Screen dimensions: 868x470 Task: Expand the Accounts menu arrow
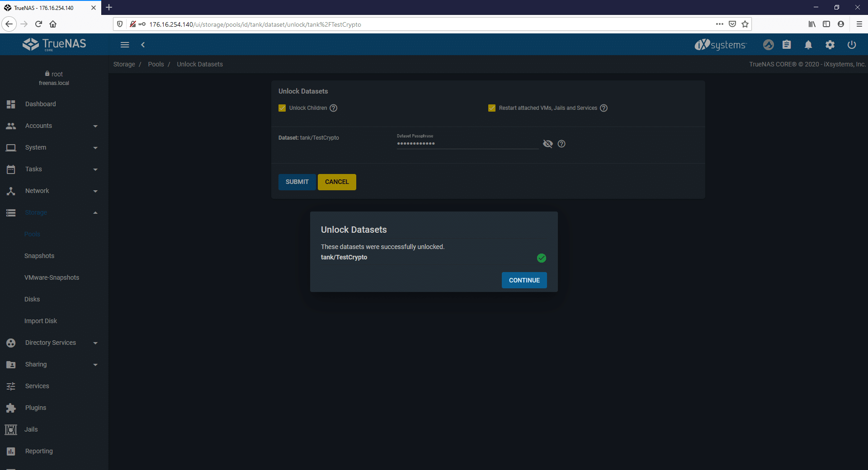[x=95, y=126]
